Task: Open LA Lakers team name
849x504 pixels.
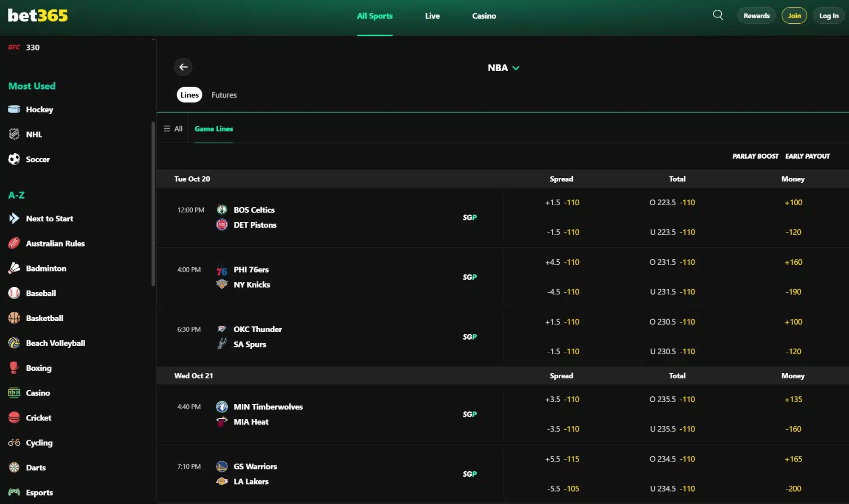Action: pyautogui.click(x=251, y=482)
